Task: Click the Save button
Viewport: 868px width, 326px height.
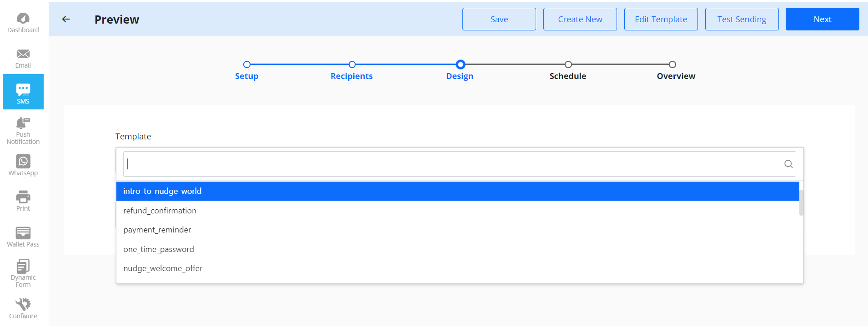Action: (499, 19)
